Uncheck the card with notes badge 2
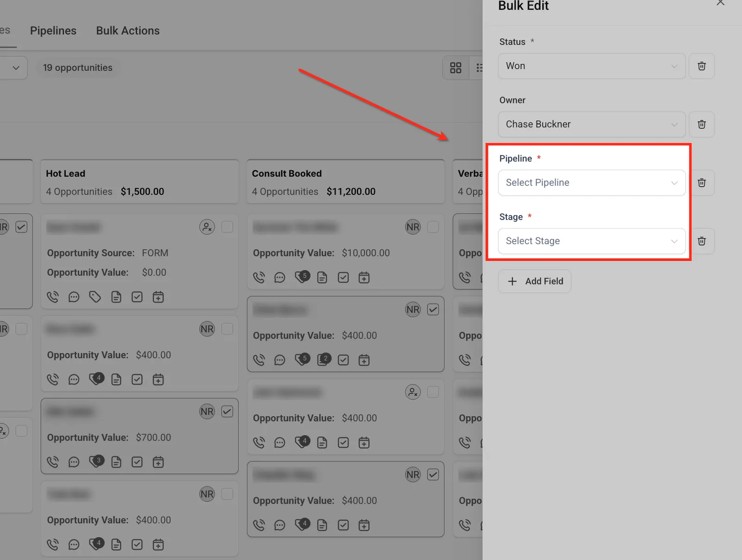This screenshot has width=742, height=560. [x=433, y=310]
